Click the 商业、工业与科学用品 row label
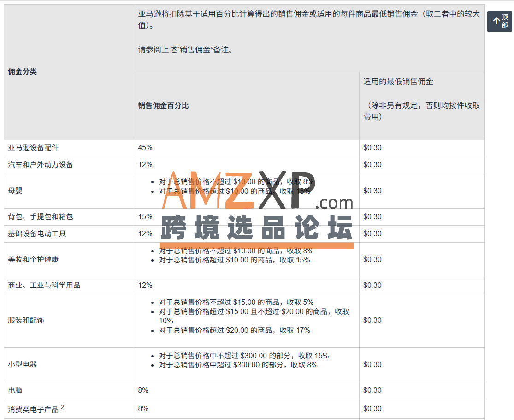The image size is (514, 420). pos(44,286)
